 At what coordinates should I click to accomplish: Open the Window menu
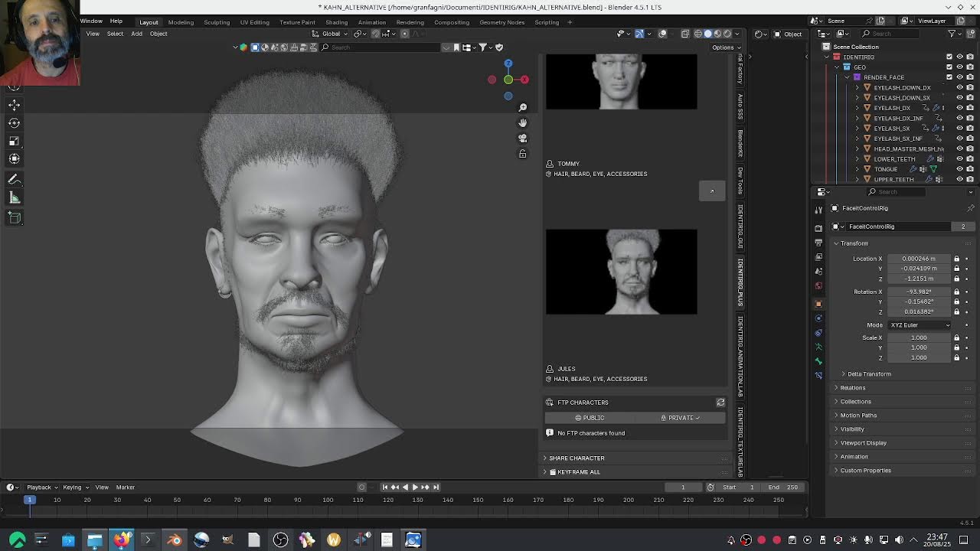91,21
